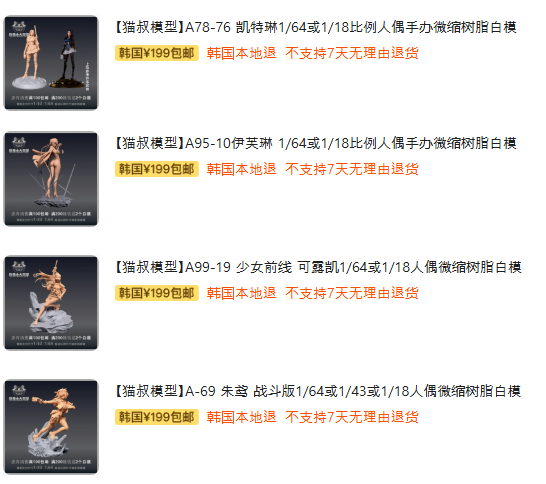
Task: Click 不支持7天无理由退货 on 伊芙琳 listing
Action: pyautogui.click(x=352, y=169)
